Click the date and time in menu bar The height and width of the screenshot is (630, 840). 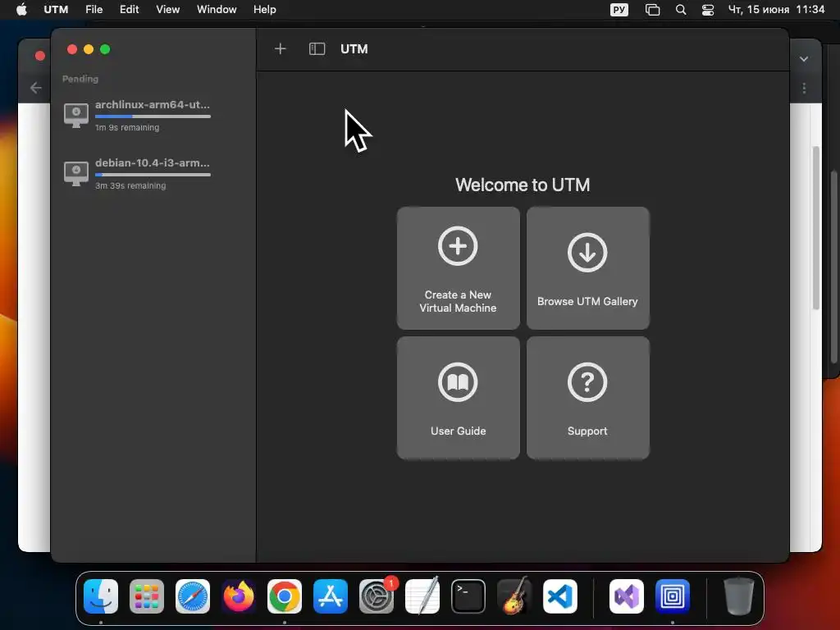tap(776, 10)
